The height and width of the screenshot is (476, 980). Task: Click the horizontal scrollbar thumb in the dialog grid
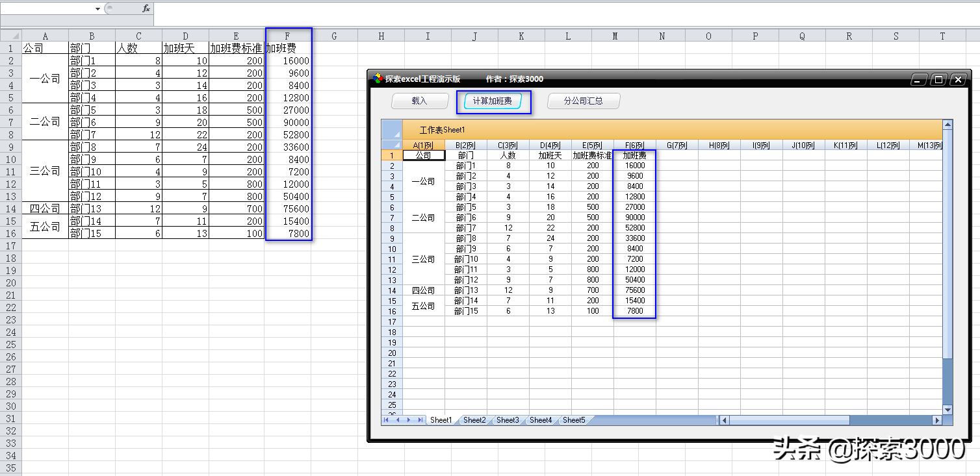790,420
